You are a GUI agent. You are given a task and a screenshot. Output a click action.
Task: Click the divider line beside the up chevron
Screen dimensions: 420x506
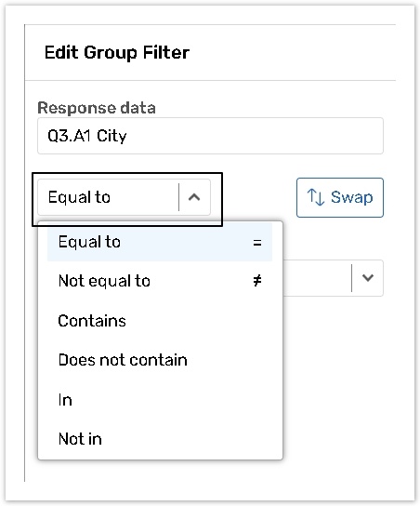pyautogui.click(x=178, y=197)
